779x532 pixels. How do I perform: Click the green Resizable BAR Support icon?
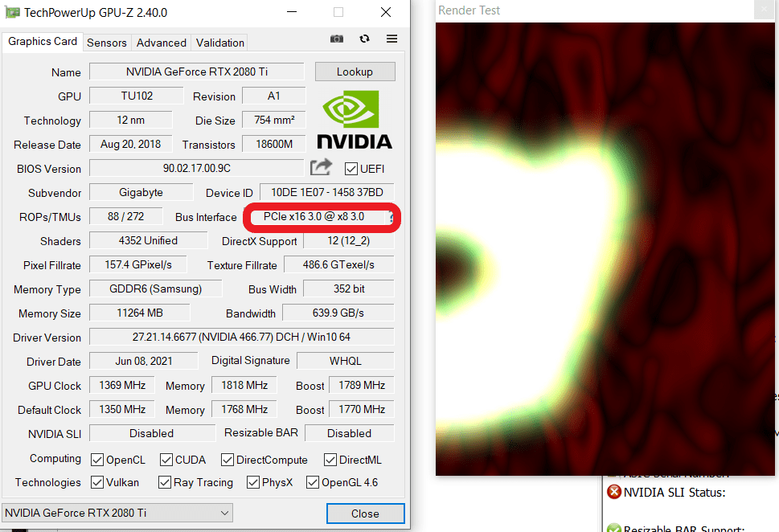[x=614, y=528]
